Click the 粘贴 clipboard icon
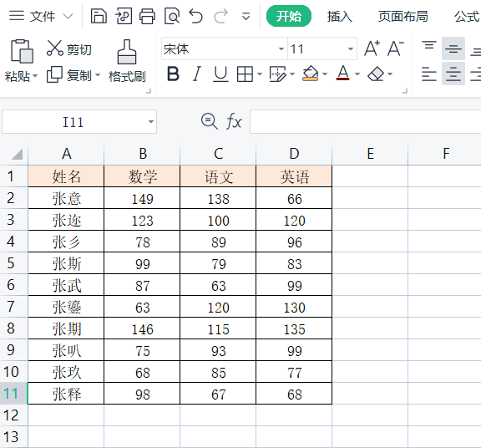Image resolution: width=481 pixels, height=448 pixels. (22, 51)
